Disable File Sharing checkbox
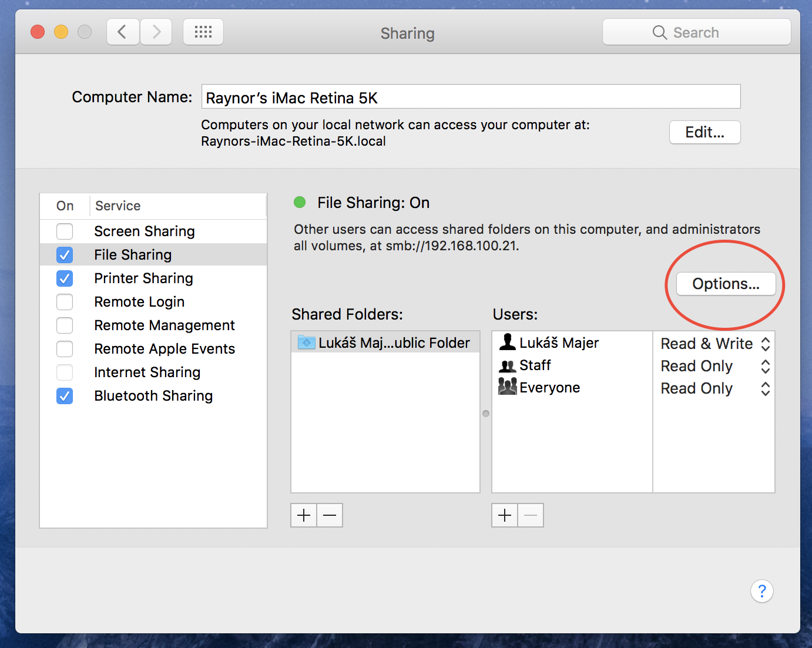This screenshot has height=648, width=812. [65, 255]
